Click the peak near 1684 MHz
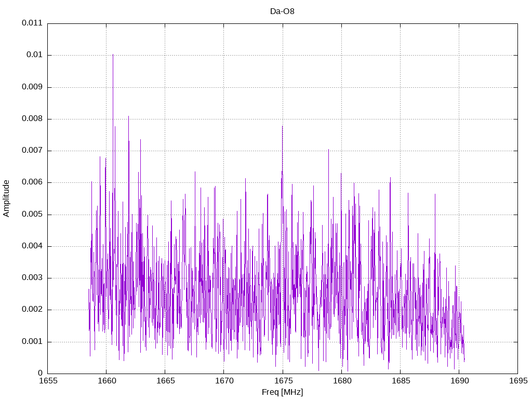Screen dimensions: 532x399 [390, 178]
